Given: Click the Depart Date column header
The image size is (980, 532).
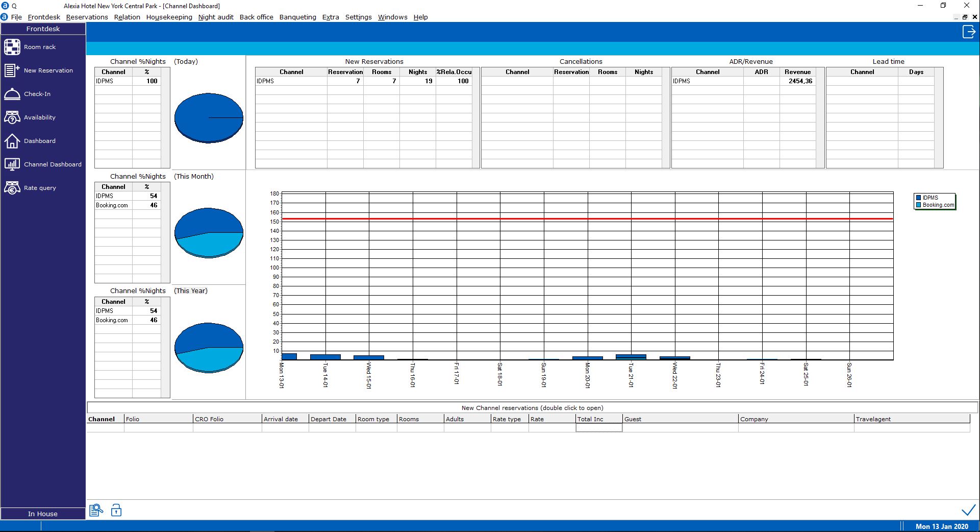Looking at the screenshot, I should [x=333, y=419].
